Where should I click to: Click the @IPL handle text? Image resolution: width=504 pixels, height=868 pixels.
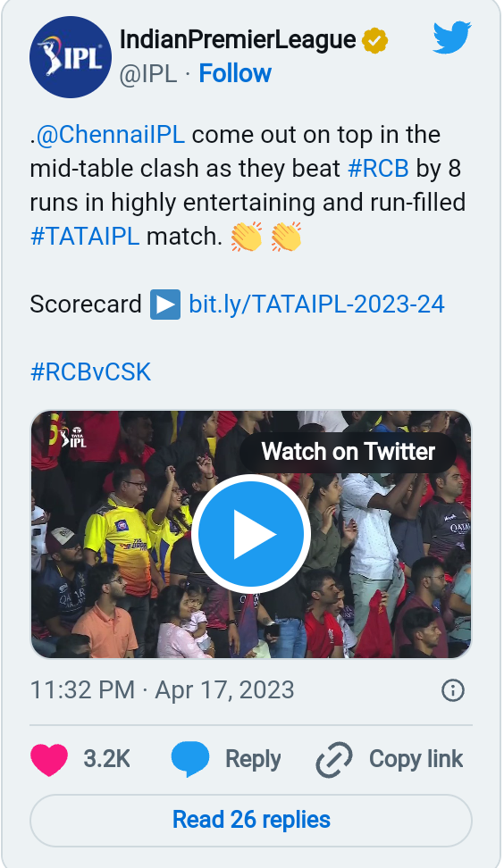point(148,73)
